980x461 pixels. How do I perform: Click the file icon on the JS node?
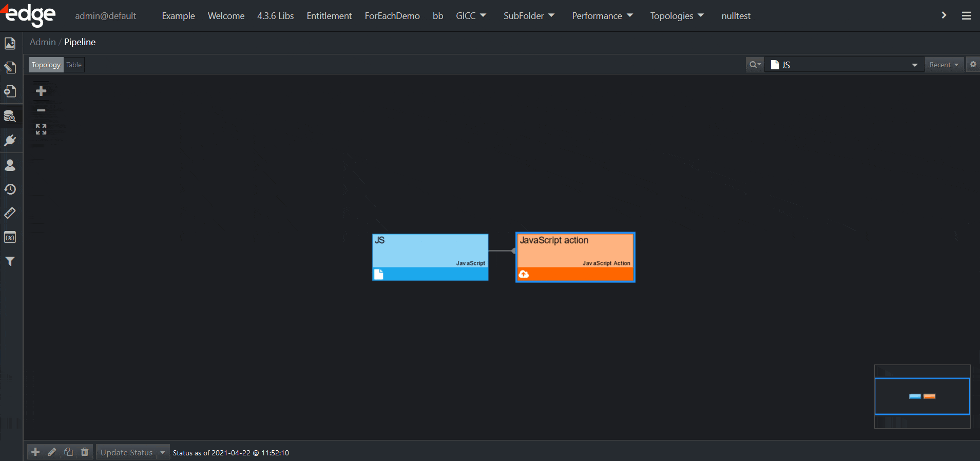(x=378, y=274)
